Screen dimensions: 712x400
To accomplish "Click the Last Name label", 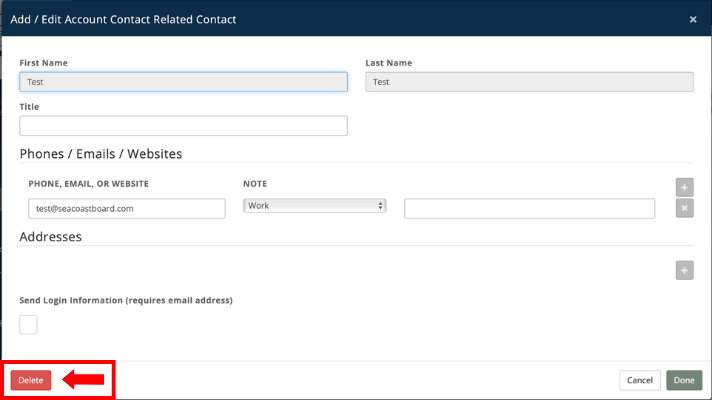I will tap(388, 63).
